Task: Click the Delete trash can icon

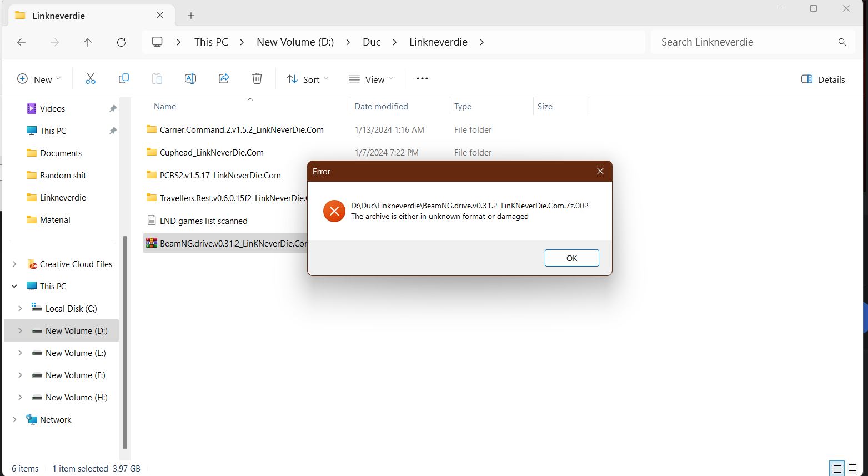Action: [x=257, y=79]
